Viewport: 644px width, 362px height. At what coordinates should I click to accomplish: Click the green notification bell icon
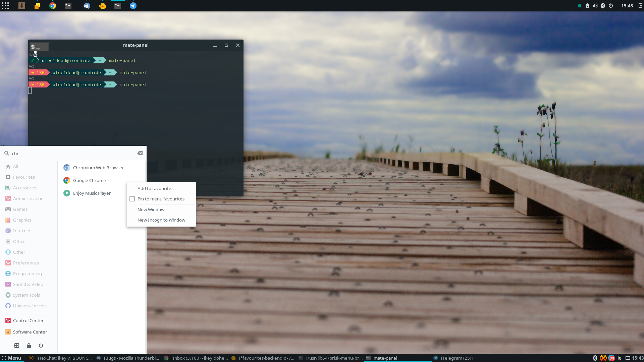579,6
